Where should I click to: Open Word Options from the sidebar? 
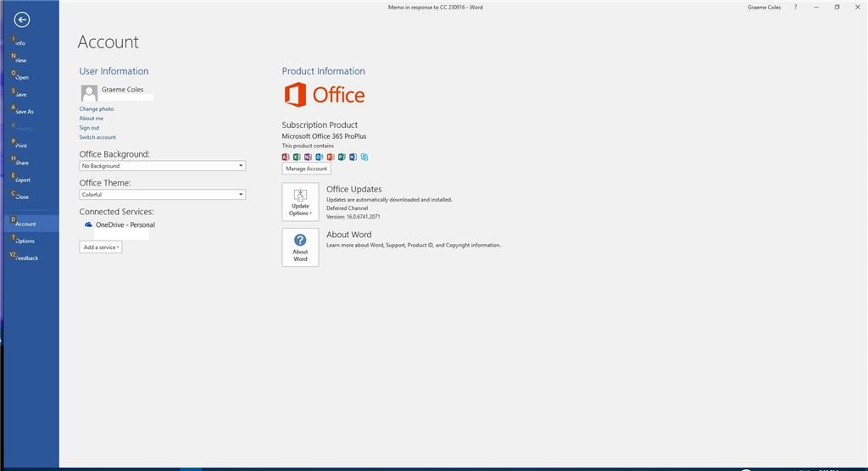pos(31,241)
